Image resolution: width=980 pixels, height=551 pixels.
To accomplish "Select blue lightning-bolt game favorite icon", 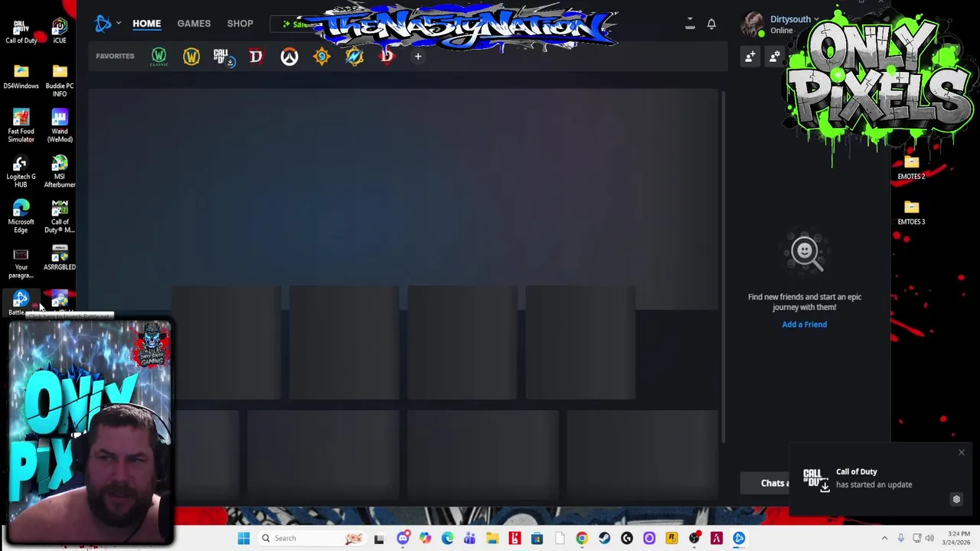I will [354, 56].
